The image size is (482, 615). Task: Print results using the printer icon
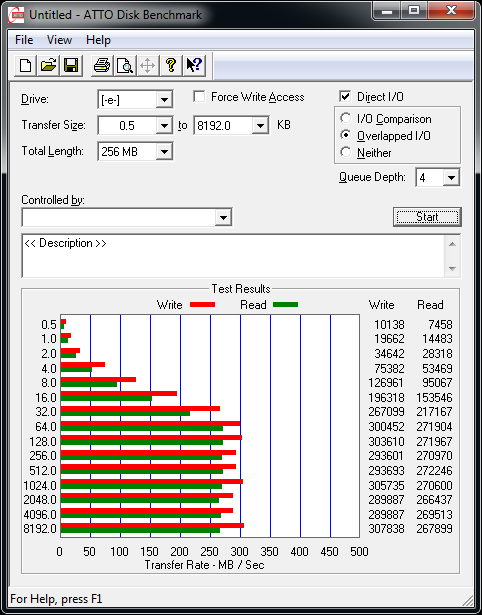point(102,65)
